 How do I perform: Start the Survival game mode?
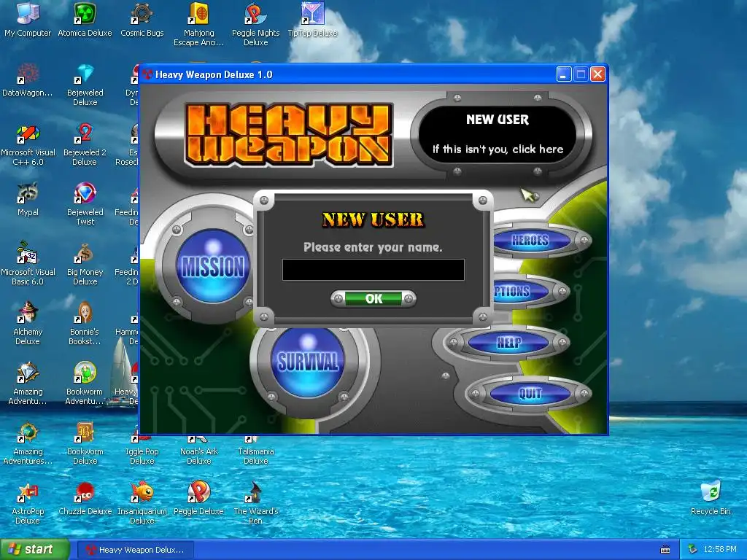[x=308, y=362]
